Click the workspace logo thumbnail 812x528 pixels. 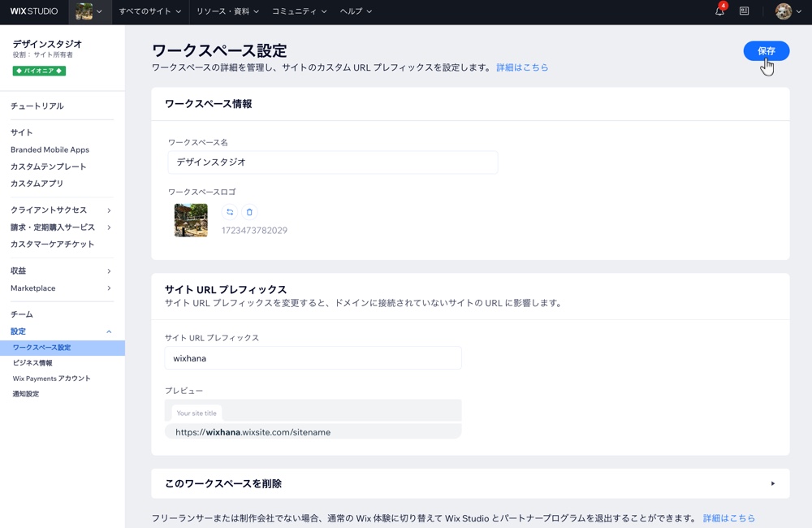(190, 219)
